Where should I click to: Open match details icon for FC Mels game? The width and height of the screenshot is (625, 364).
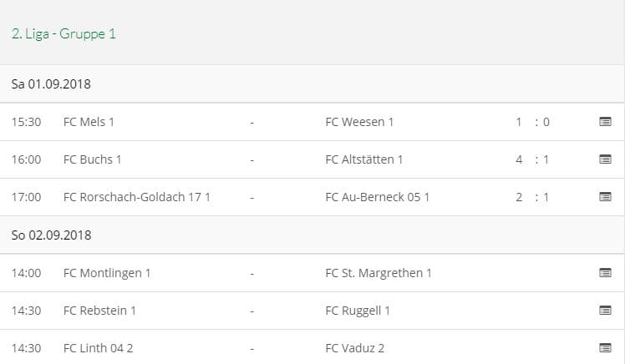point(605,122)
